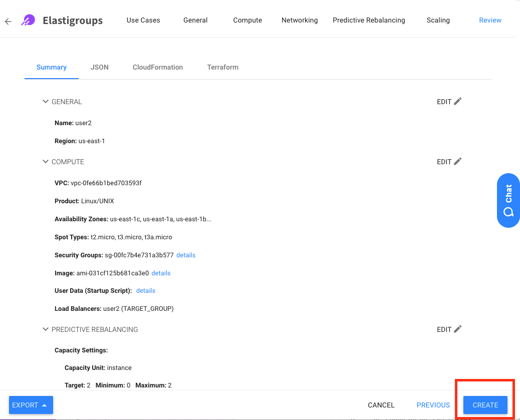Open the Terraform tab
This screenshot has height=420, width=520.
tap(222, 67)
